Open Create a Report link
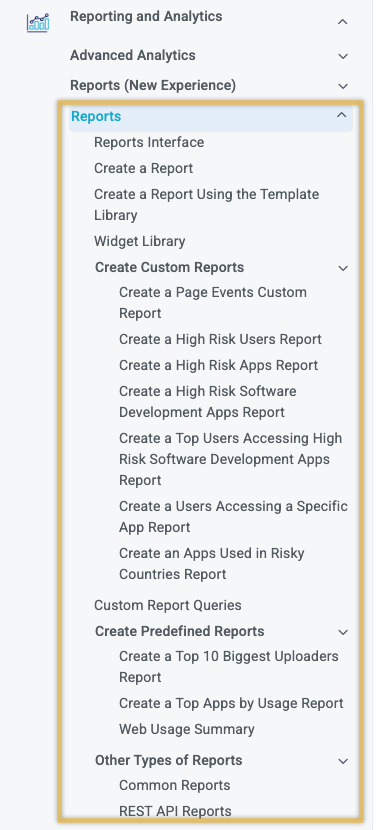 (x=143, y=168)
